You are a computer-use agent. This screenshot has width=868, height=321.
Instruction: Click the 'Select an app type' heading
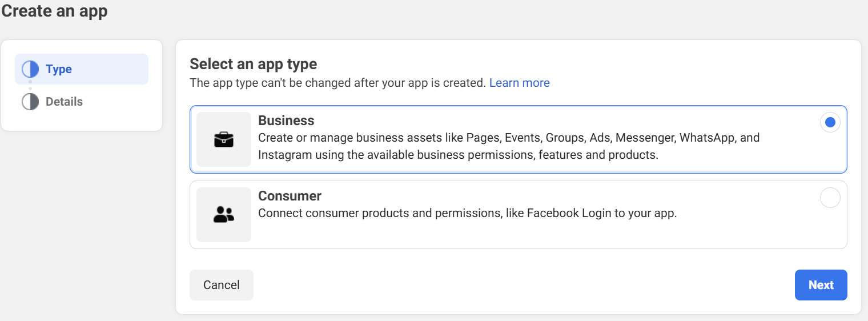tap(253, 63)
